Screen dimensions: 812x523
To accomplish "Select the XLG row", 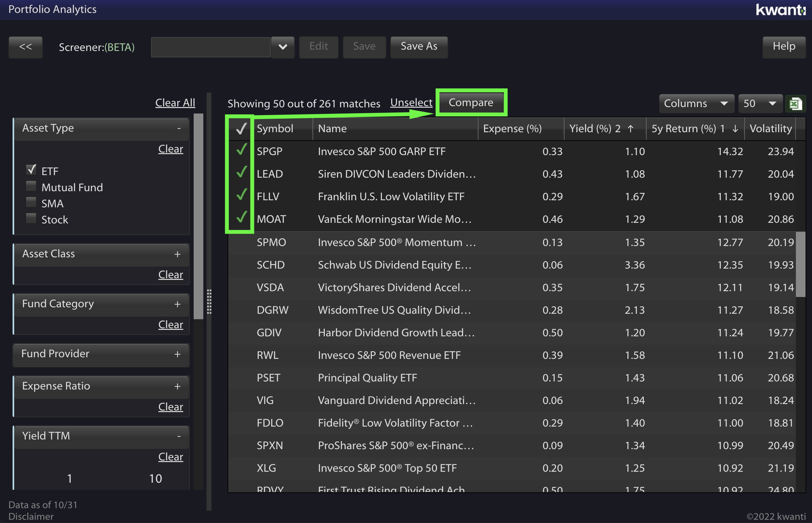I will (x=512, y=468).
